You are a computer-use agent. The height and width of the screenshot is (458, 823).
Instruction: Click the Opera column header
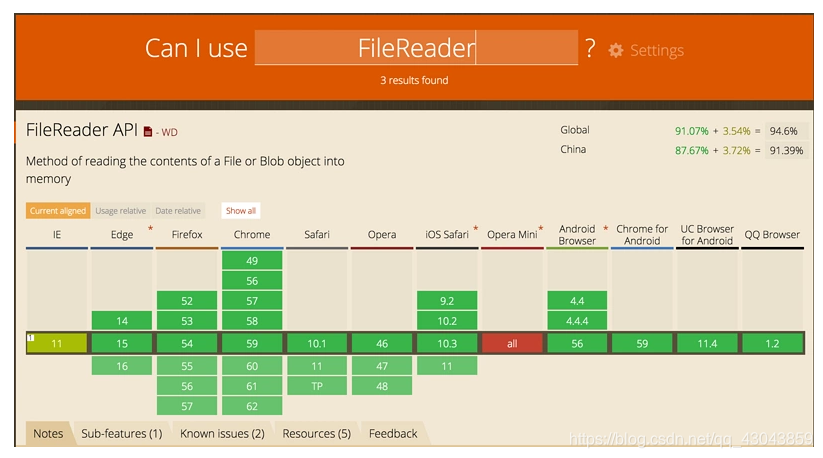(382, 235)
